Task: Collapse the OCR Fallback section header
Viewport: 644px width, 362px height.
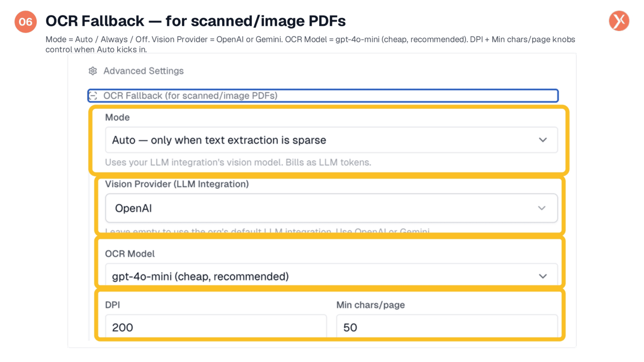Action: tap(323, 96)
